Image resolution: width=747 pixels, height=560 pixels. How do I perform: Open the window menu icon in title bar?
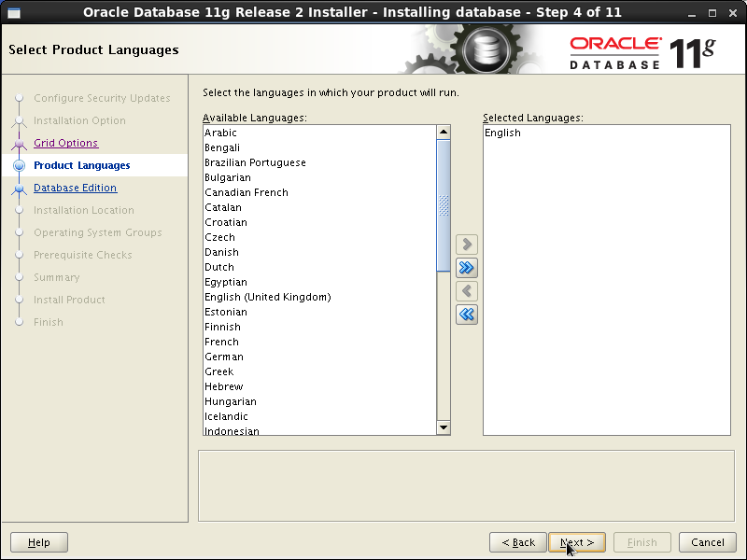tap(14, 13)
